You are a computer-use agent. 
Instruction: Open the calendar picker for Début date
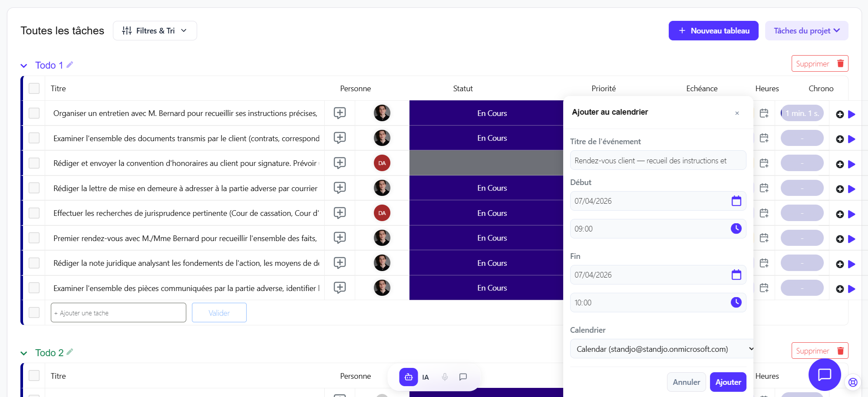736,201
